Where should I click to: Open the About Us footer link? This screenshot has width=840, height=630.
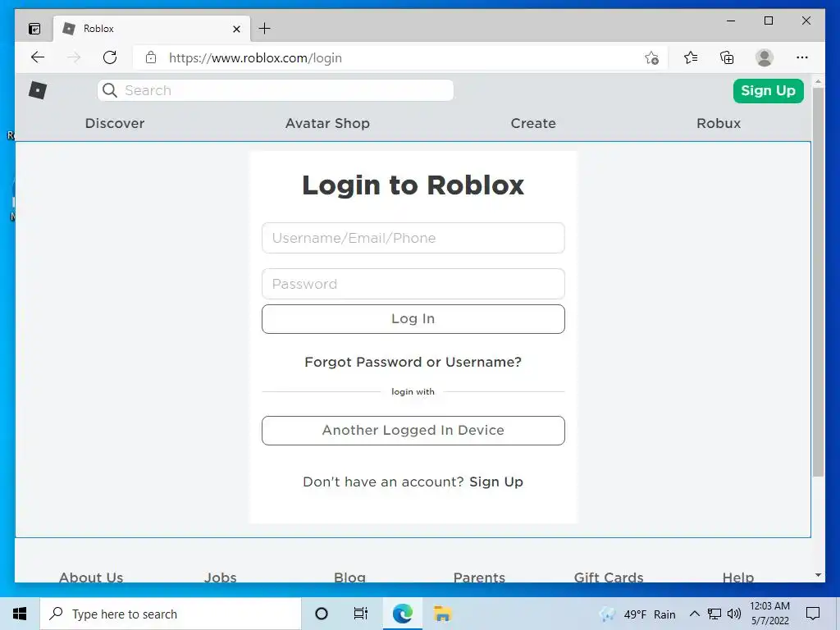click(91, 577)
